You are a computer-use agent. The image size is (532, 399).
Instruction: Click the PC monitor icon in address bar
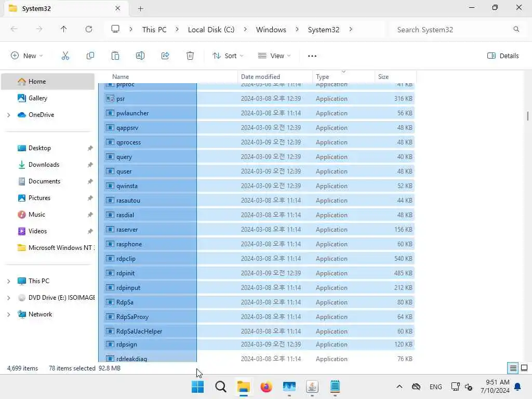(x=115, y=29)
